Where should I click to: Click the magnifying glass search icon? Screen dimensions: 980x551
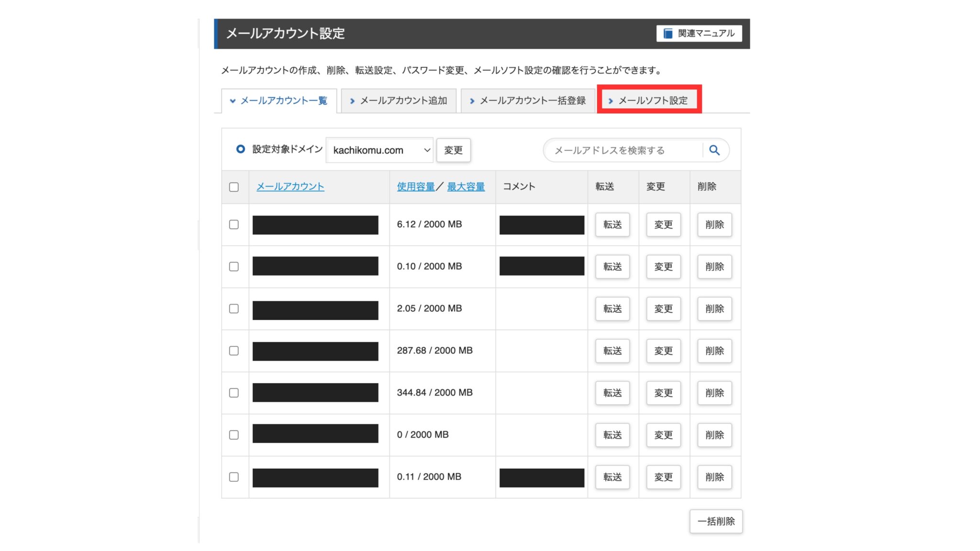click(714, 150)
